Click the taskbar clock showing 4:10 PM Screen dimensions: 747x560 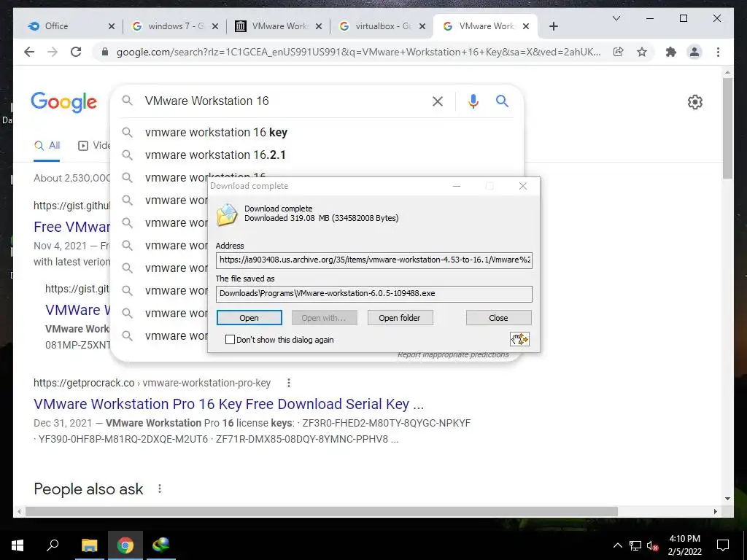click(x=684, y=545)
